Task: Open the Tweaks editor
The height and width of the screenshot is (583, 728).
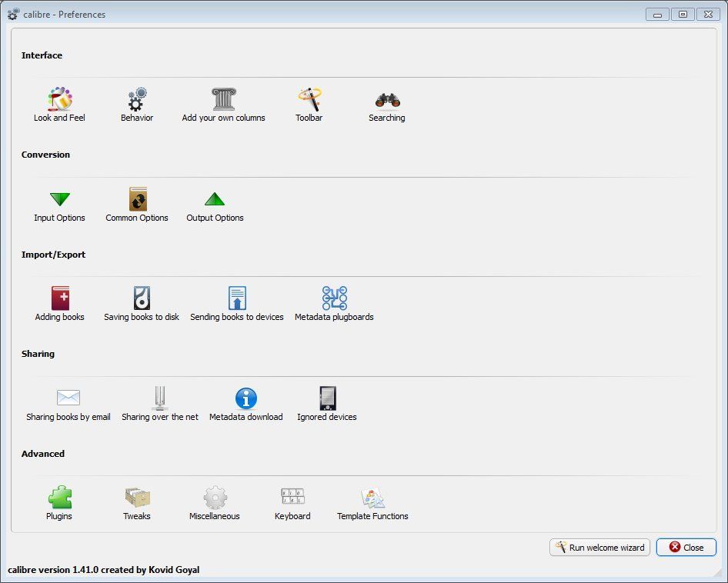Action: 136,498
